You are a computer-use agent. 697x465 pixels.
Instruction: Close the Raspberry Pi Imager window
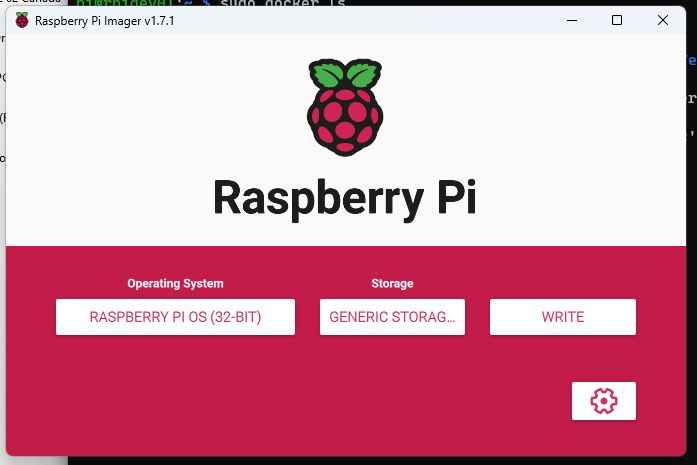(x=663, y=20)
